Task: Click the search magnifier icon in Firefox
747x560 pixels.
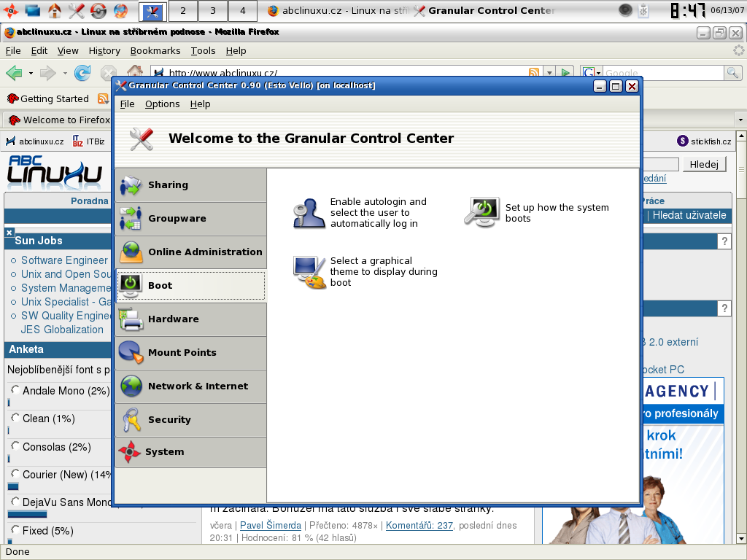Action: (732, 73)
